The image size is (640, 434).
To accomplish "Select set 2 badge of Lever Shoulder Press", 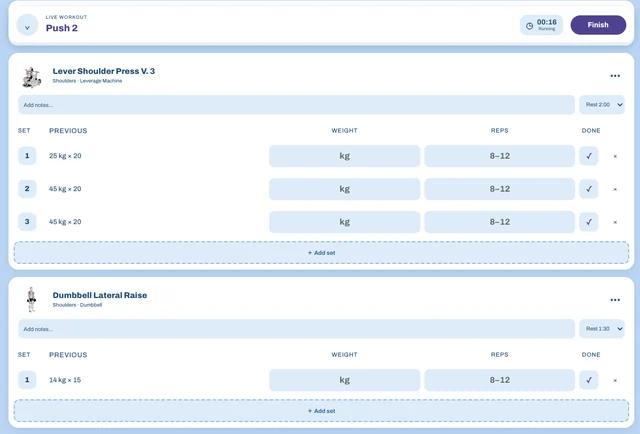I will [x=27, y=189].
